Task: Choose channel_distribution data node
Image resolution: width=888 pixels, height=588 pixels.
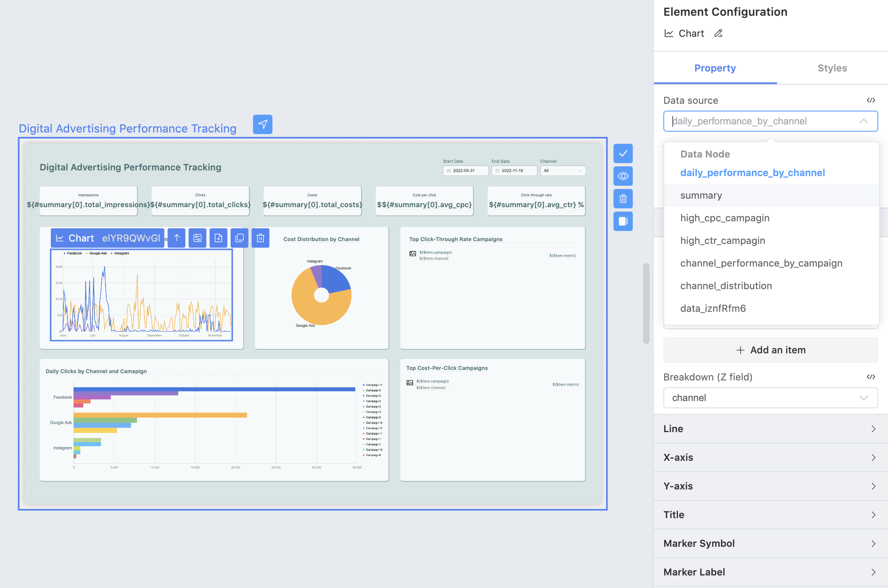Action: pyautogui.click(x=726, y=286)
